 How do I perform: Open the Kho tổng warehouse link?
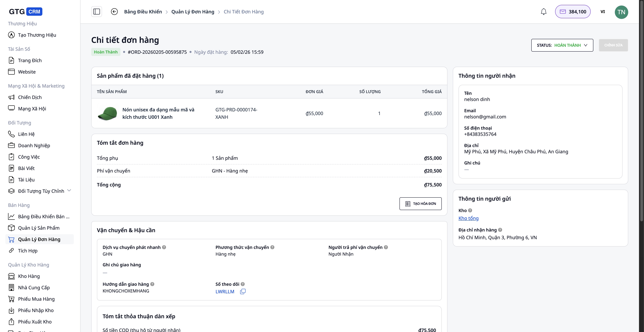[x=468, y=218]
